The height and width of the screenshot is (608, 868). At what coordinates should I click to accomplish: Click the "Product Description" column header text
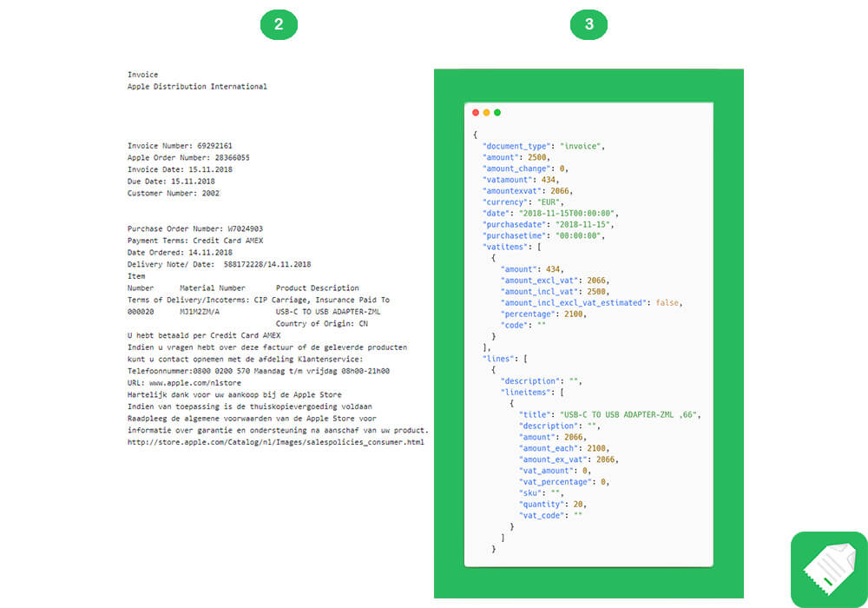point(317,288)
